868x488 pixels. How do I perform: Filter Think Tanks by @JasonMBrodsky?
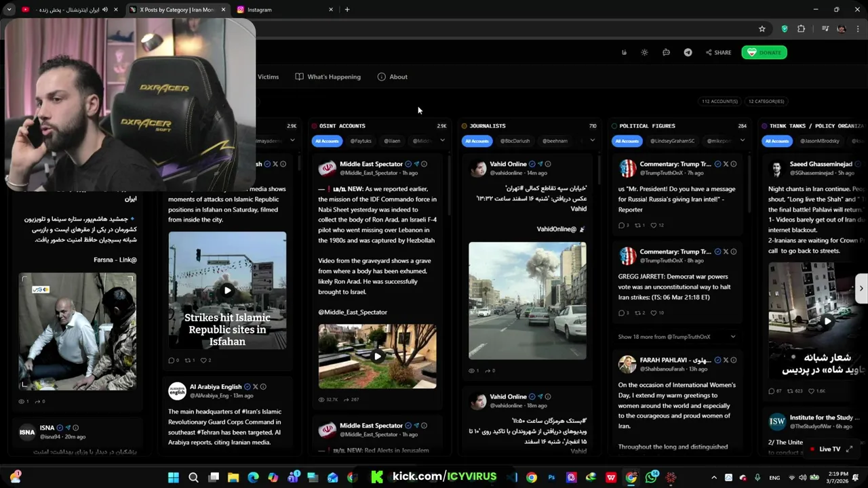click(x=820, y=141)
